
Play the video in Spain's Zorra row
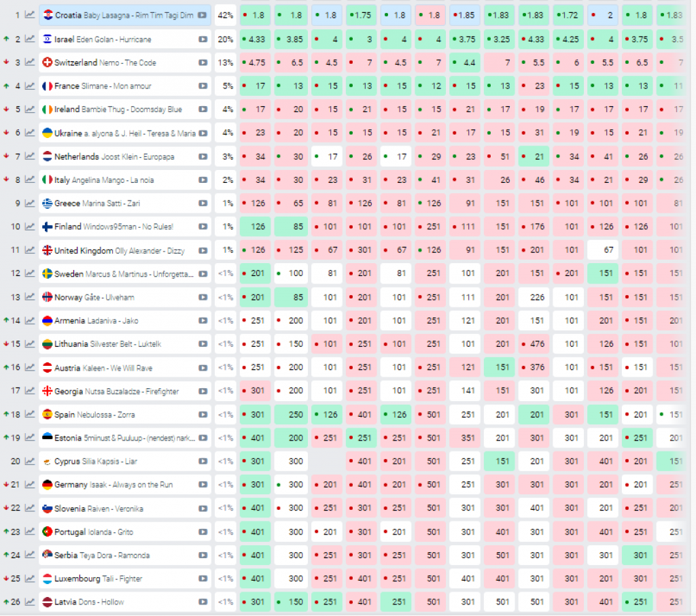point(203,414)
